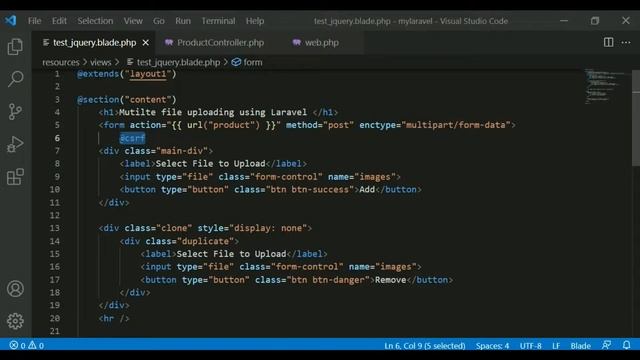Open the Accounts menu icon

[x=15, y=289]
